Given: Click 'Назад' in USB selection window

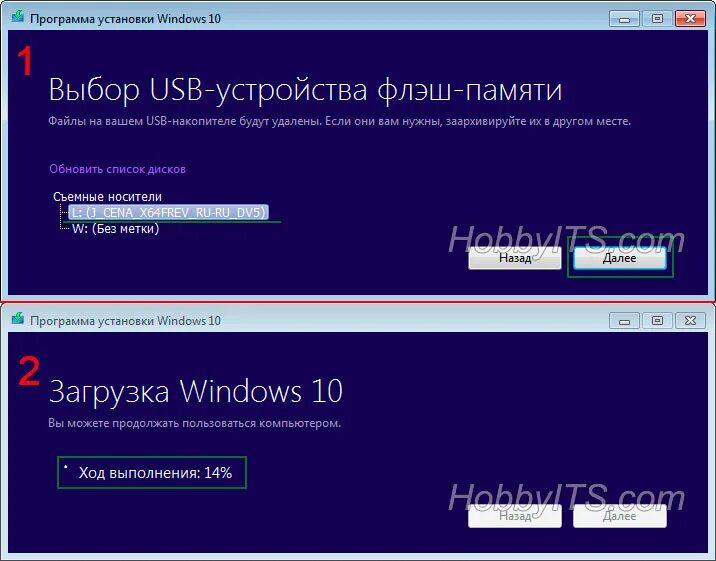Looking at the screenshot, I should pyautogui.click(x=515, y=258).
